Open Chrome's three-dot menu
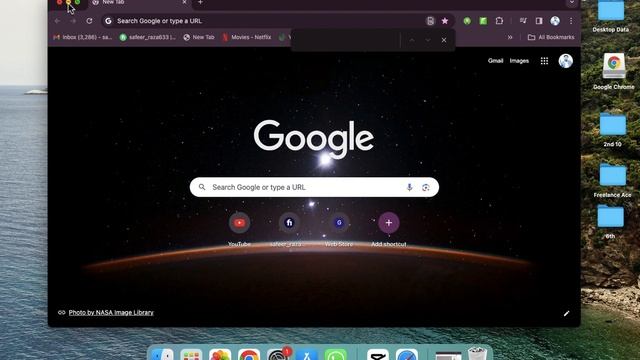 point(571,21)
